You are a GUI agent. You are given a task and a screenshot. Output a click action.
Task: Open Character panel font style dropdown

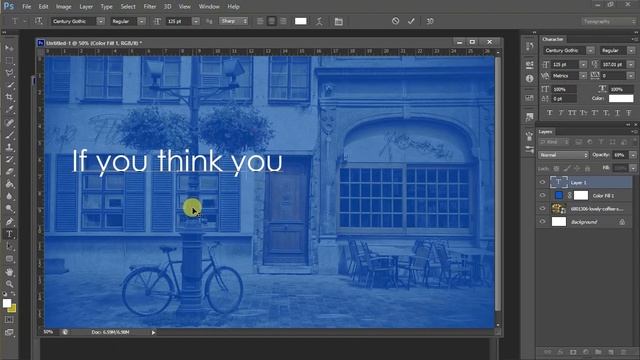[631, 51]
